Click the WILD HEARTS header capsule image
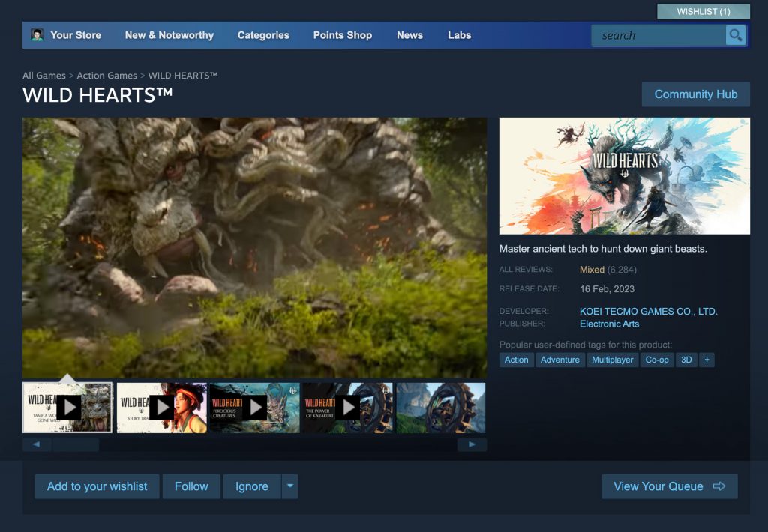 (625, 175)
